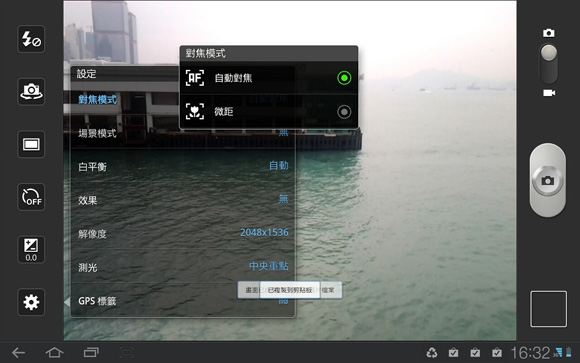Tap the AF auto focus icon
580x363 pixels.
coord(195,78)
